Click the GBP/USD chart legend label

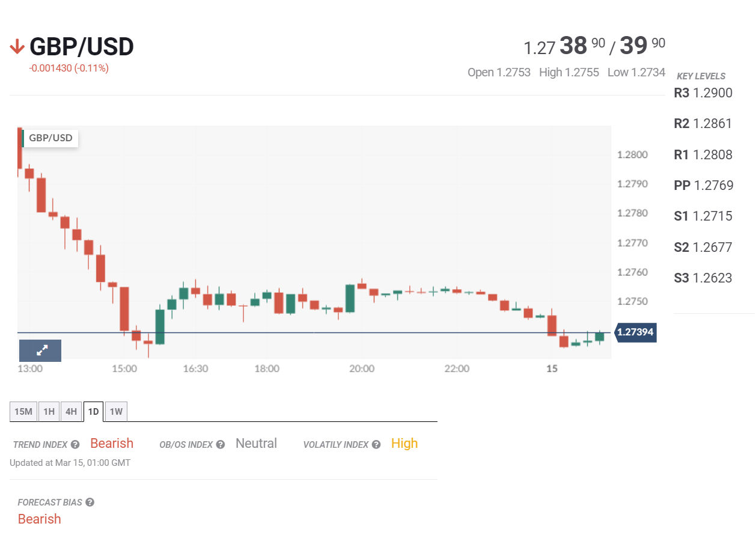50,138
